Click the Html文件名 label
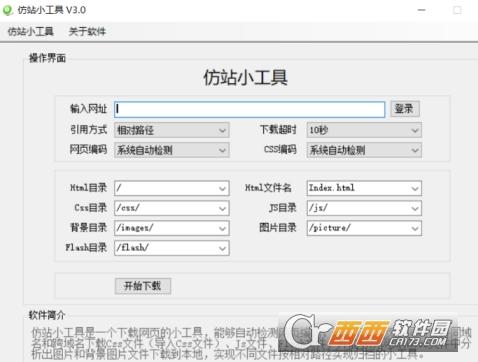478x362 pixels. 268,188
